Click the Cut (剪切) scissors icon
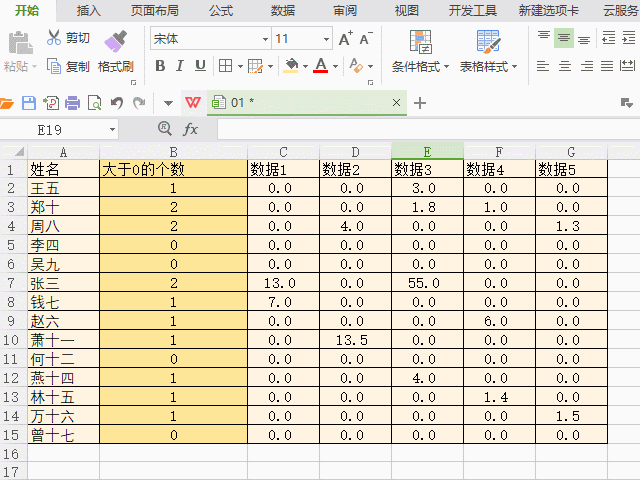This screenshot has width=640, height=480. 54,39
